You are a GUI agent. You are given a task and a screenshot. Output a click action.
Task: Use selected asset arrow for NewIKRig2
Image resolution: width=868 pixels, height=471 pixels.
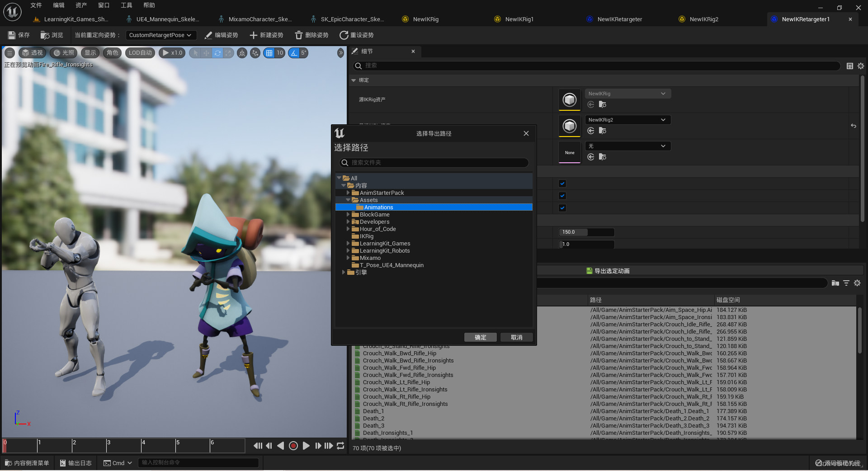(590, 131)
